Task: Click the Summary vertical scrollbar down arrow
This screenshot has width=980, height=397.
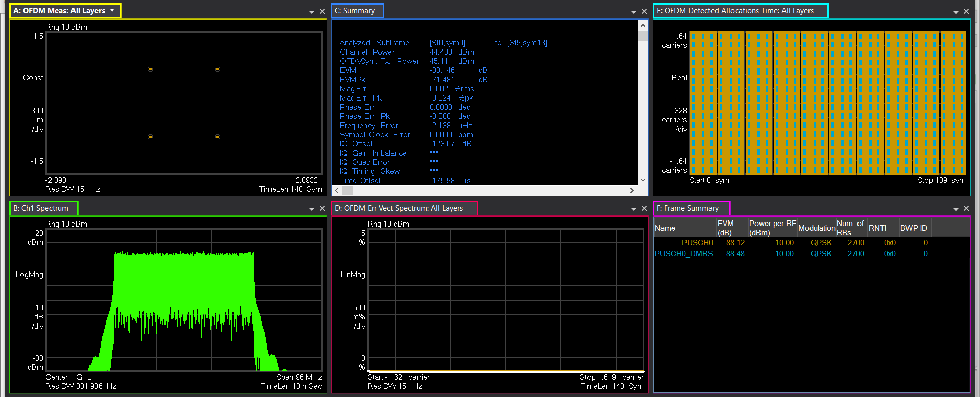Action: coord(643,180)
